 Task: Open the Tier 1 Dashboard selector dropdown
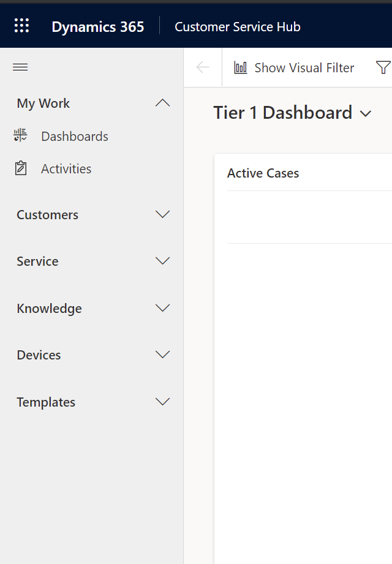click(366, 114)
